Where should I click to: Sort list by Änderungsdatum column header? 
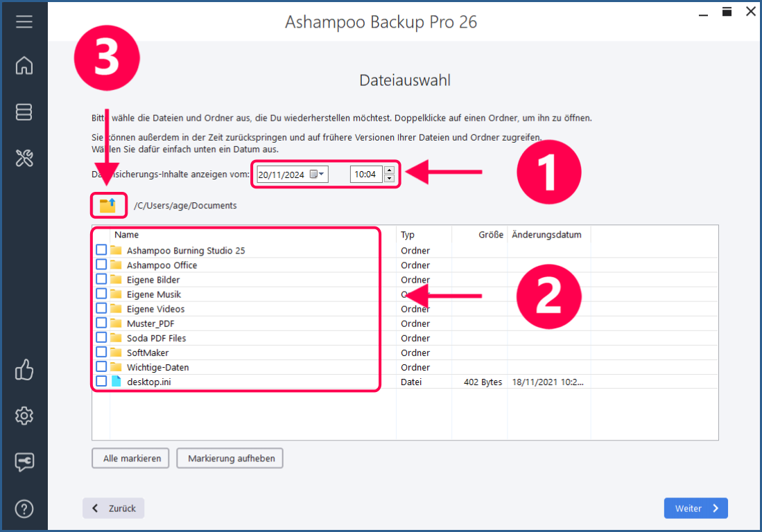pos(546,234)
